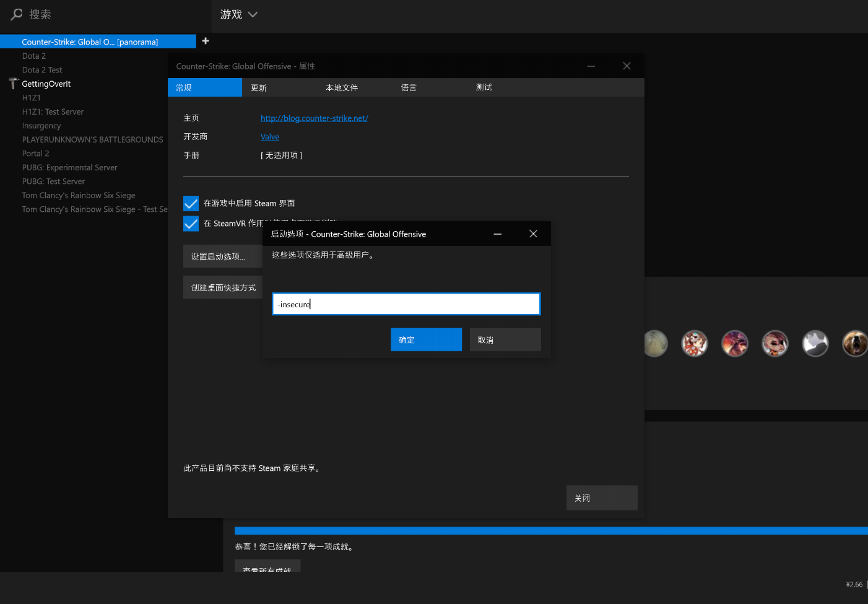Open the blog.counter-strike.net homepage link
Screen dimensions: 868x604
point(315,118)
